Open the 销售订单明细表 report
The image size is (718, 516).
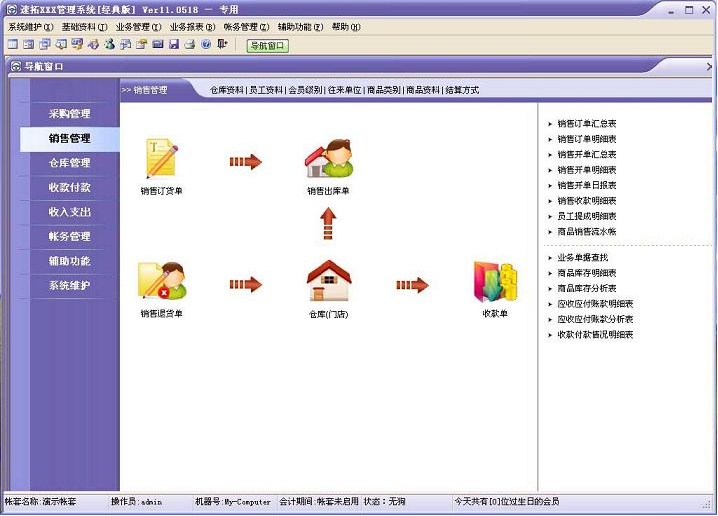pyautogui.click(x=587, y=139)
